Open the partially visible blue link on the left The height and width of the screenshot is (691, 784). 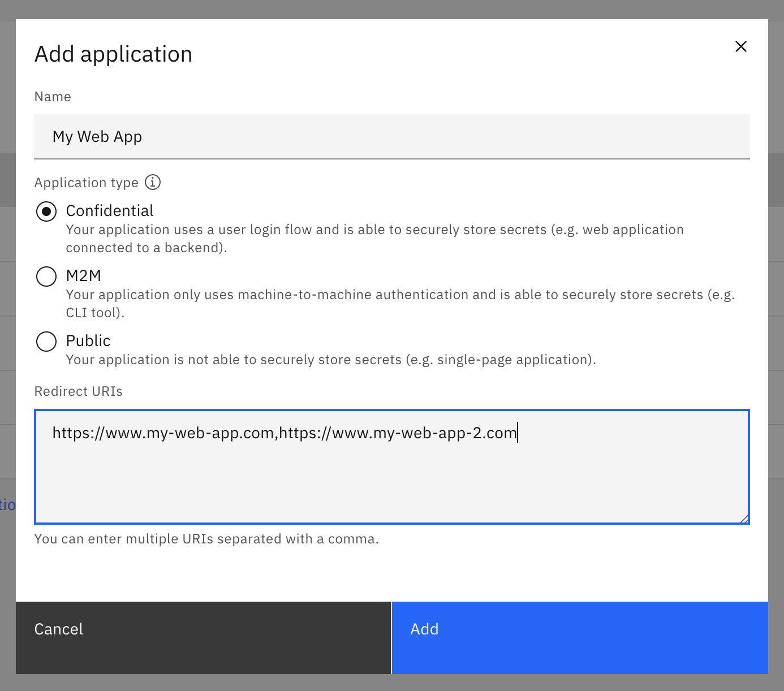pyautogui.click(x=7, y=504)
